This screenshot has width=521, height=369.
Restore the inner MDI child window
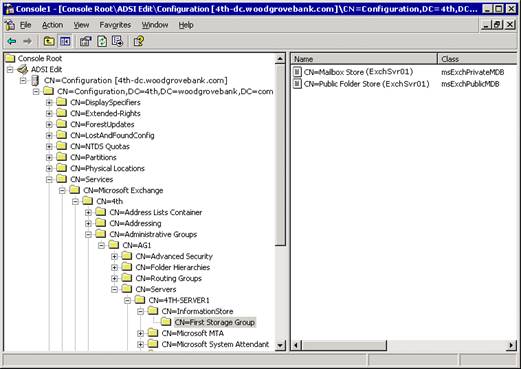coord(497,25)
